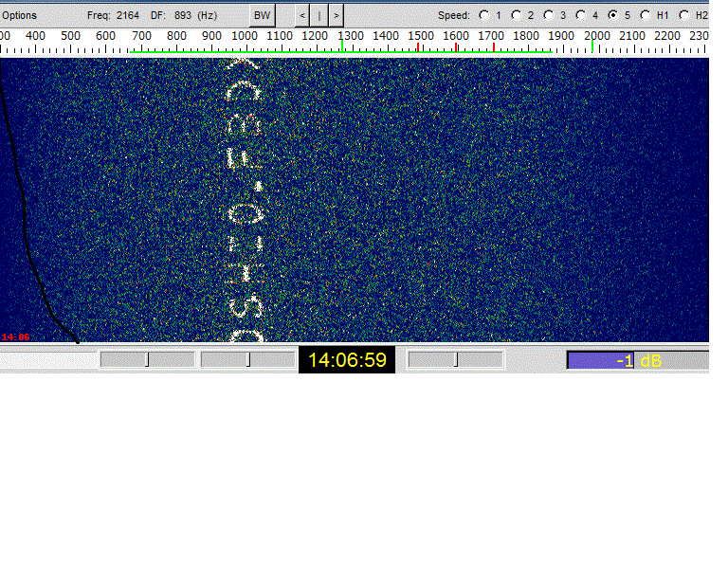The height and width of the screenshot is (582, 728).
Task: Click the 2000 Hz green marker on scale
Action: pos(593,45)
